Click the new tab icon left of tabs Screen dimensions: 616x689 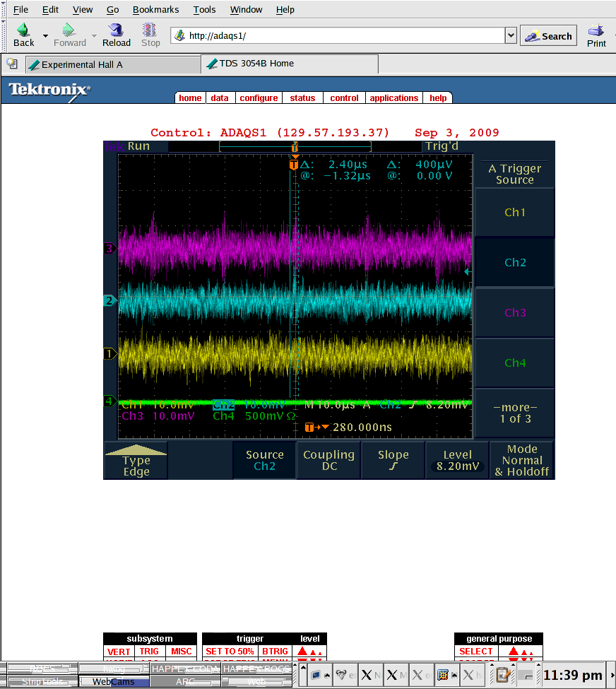tap(12, 64)
